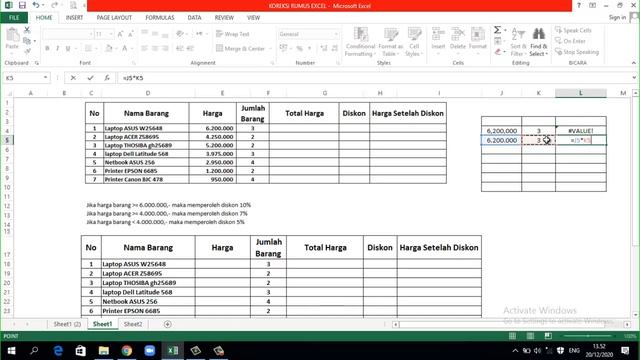The height and width of the screenshot is (360, 640).
Task: Toggle Italic formatting
Action: tap(58, 49)
